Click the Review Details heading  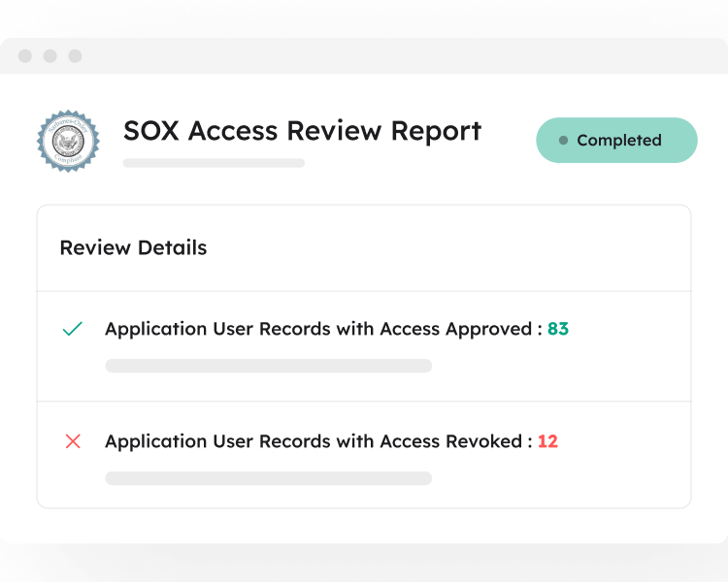[x=133, y=247]
